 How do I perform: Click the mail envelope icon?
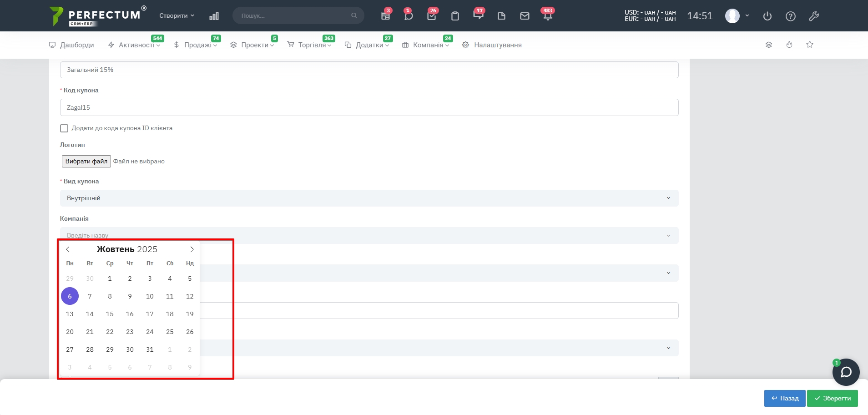click(x=525, y=16)
